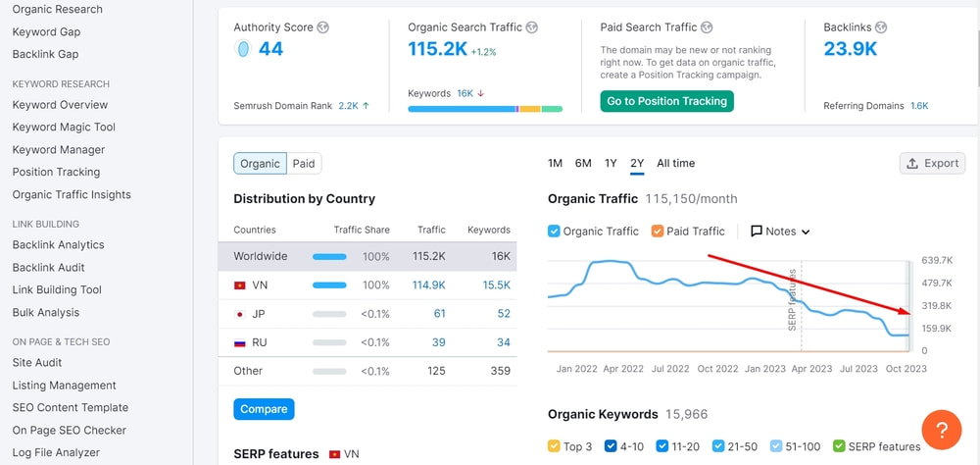
Task: Open Position Tracking in the sidebar
Action: [x=56, y=172]
